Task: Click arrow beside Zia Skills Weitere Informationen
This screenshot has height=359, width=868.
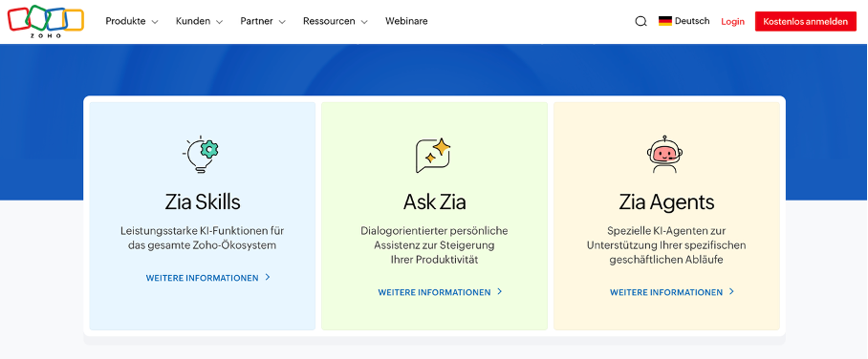Action: pyautogui.click(x=268, y=277)
